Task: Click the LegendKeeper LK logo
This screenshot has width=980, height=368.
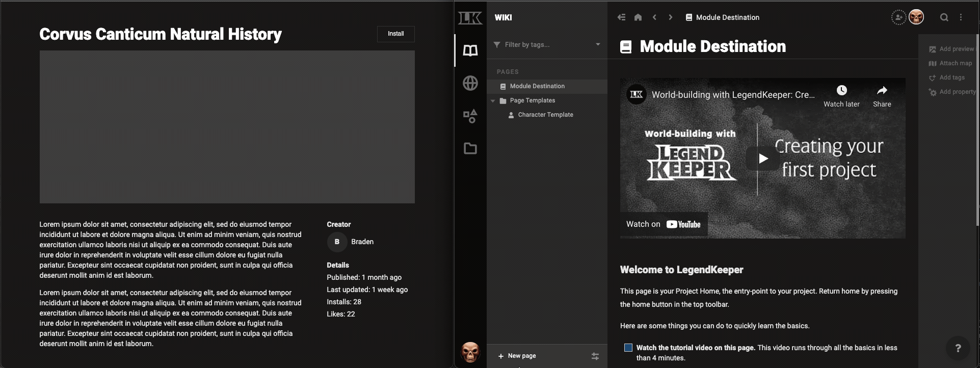Action: pyautogui.click(x=470, y=18)
